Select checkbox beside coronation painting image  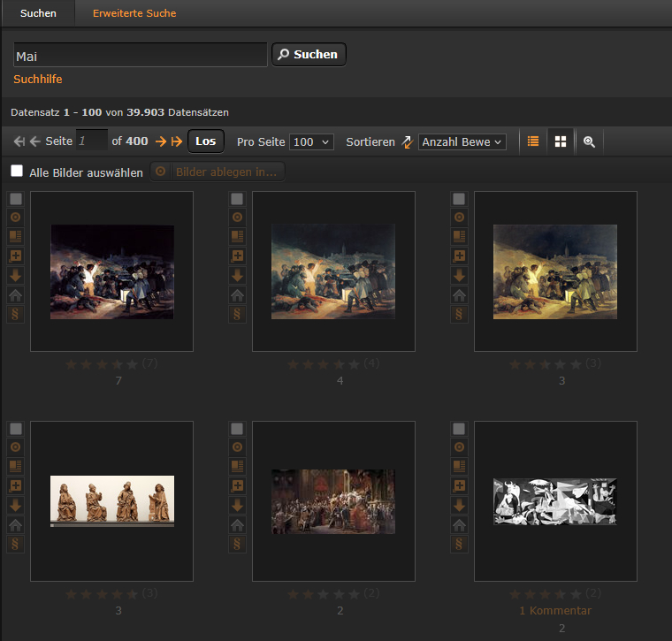coord(237,429)
